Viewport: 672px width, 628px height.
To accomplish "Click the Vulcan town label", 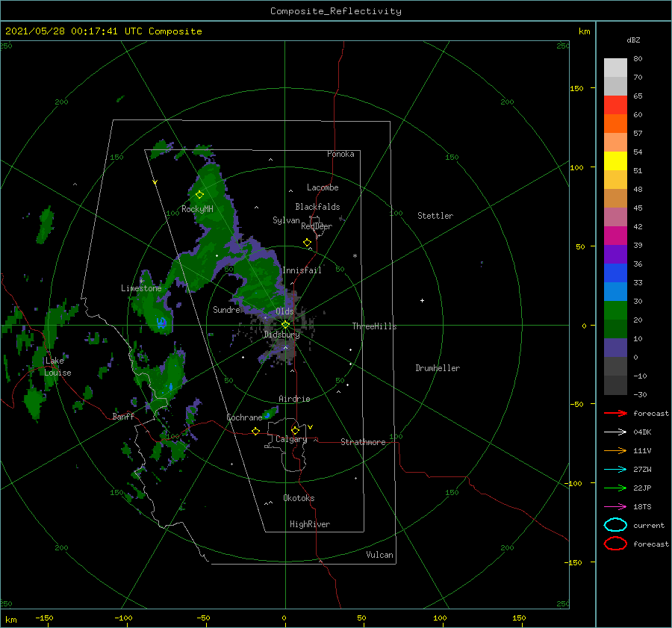I will pos(379,555).
